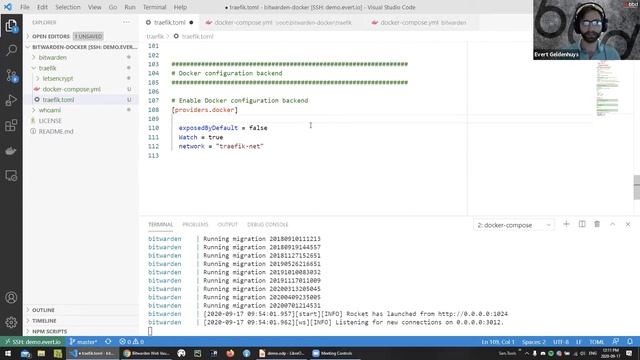This screenshot has width=640, height=360.
Task: Click the master branch indicator
Action: (x=84, y=342)
